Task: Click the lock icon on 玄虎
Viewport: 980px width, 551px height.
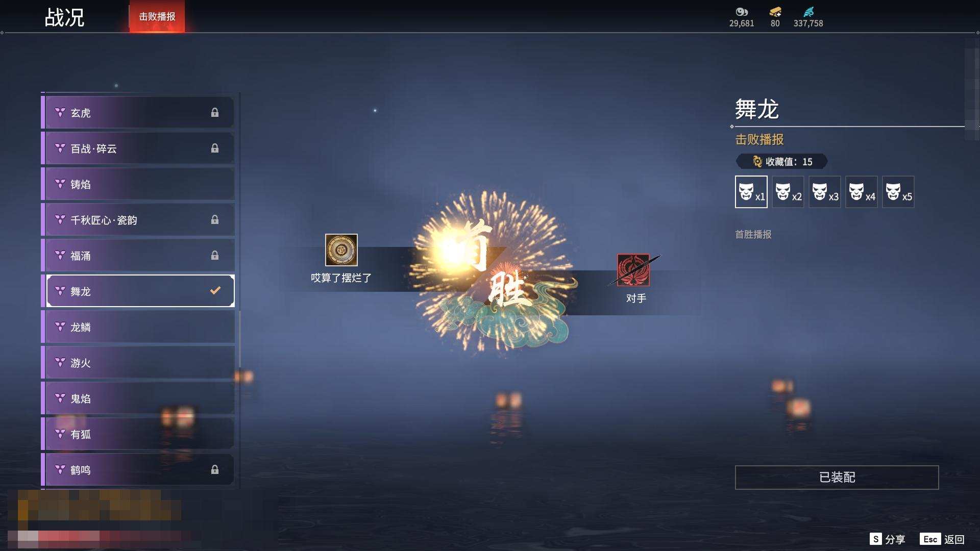Action: tap(215, 112)
